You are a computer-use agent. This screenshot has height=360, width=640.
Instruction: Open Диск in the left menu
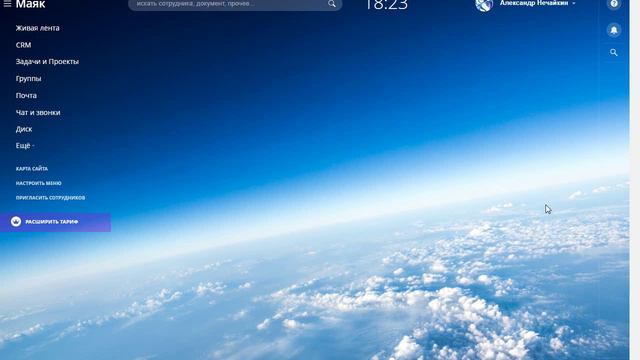click(x=24, y=129)
